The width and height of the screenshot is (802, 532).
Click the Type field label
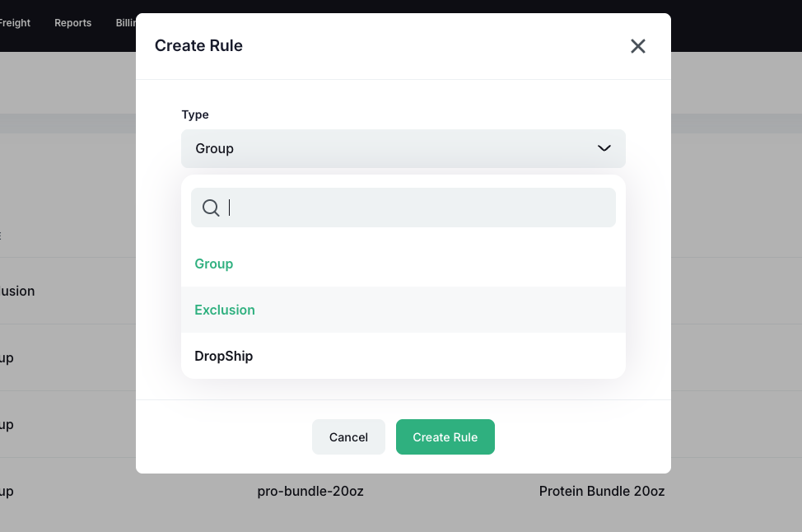[195, 114]
